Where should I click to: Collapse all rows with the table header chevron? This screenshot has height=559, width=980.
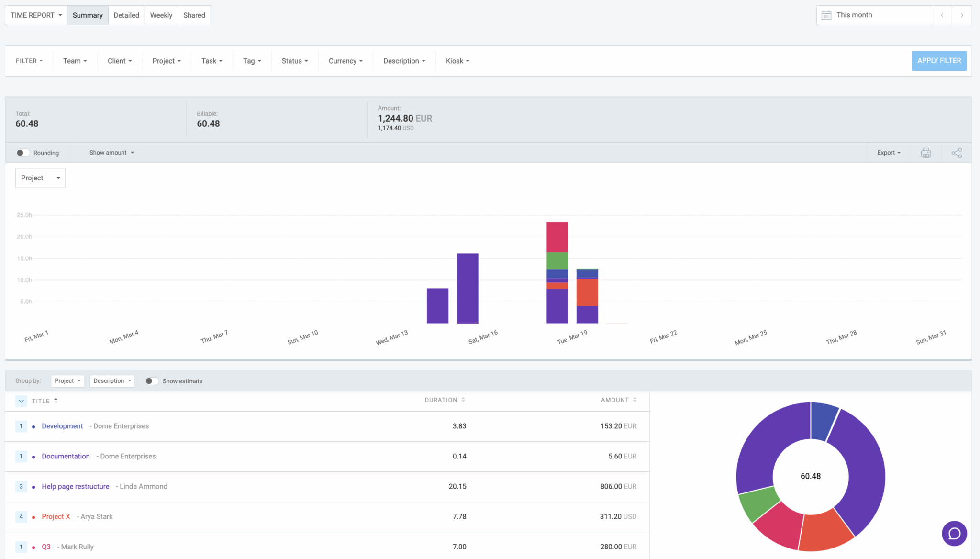pyautogui.click(x=21, y=401)
